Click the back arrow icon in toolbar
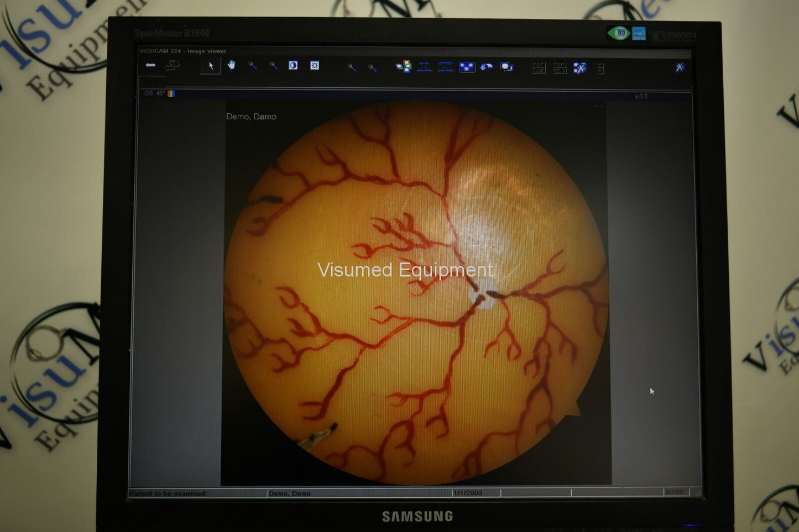799x532 pixels. pos(150,66)
